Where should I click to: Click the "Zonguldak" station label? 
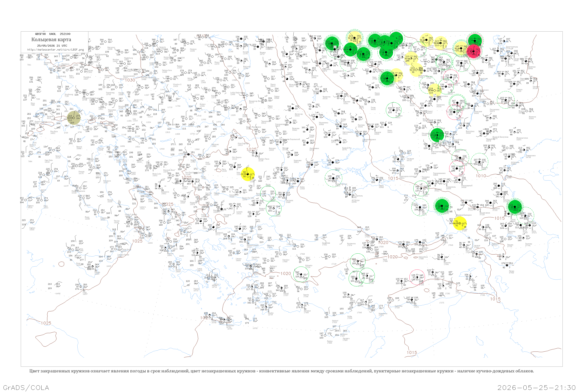326,243
